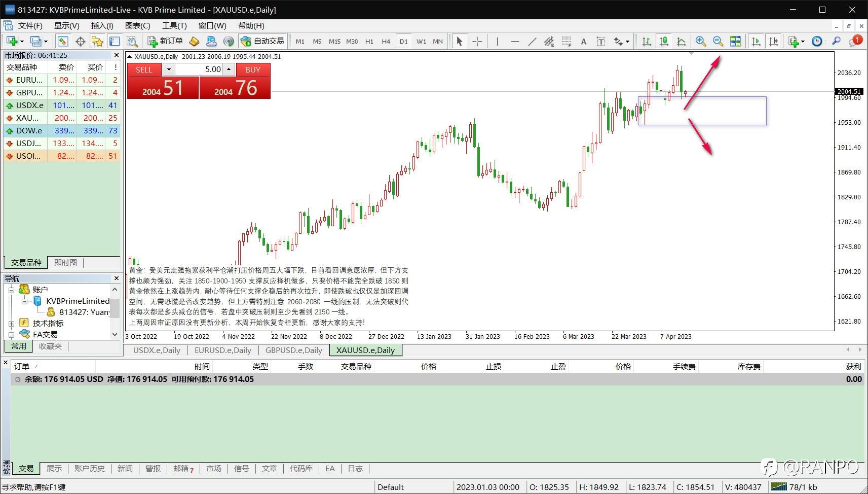Collapse the KVBPrimeLimited tree node
The image size is (868, 494).
24,301
